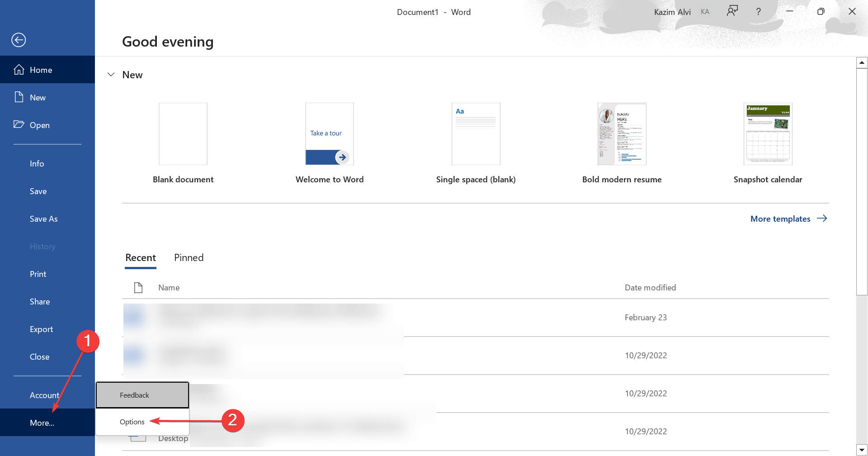Click the back arrow to exit Backstage
868x456 pixels.
point(19,40)
